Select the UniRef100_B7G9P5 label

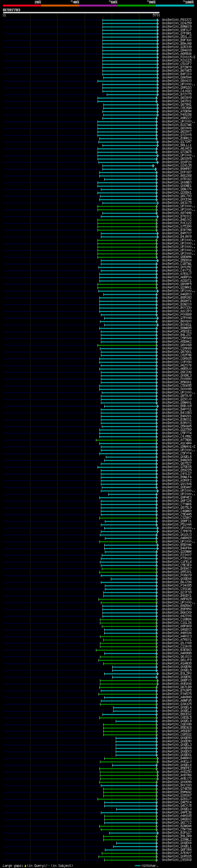tap(177, 691)
